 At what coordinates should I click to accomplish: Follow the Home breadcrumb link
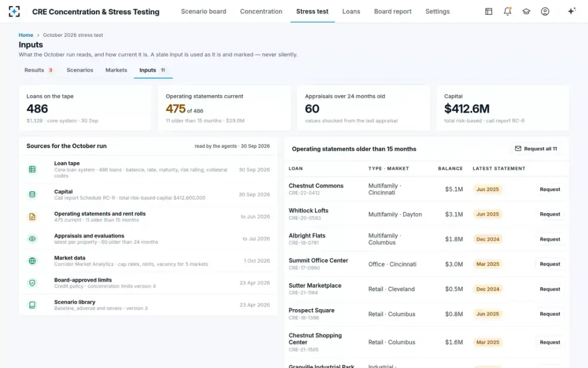(x=26, y=35)
